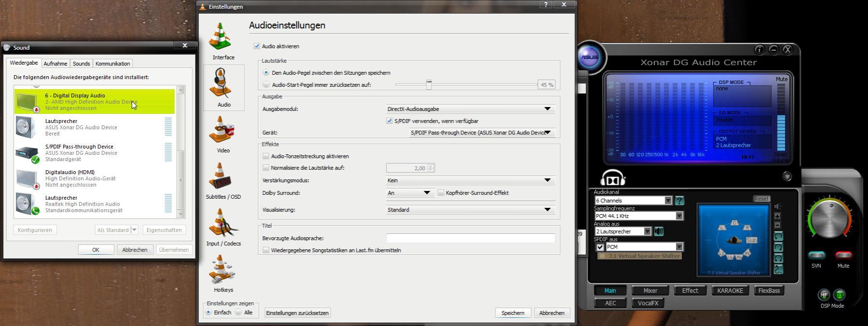Click the ASUS logo in Xonar Audio Center

589,57
